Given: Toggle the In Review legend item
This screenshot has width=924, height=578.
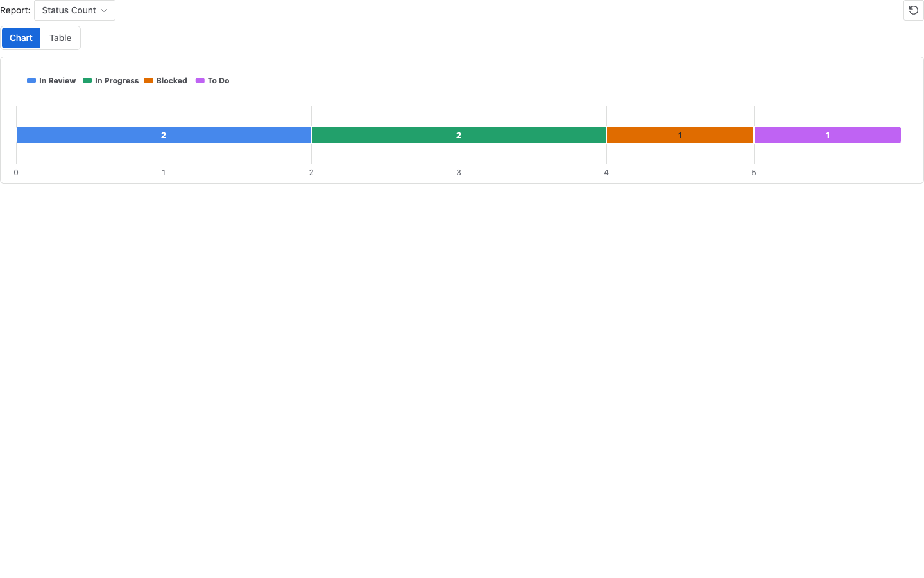Looking at the screenshot, I should 51,81.
